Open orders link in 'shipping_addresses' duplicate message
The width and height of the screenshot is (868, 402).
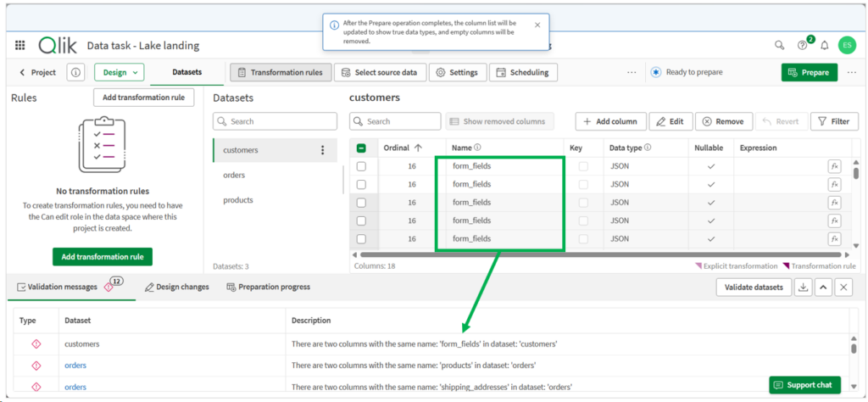coord(75,387)
